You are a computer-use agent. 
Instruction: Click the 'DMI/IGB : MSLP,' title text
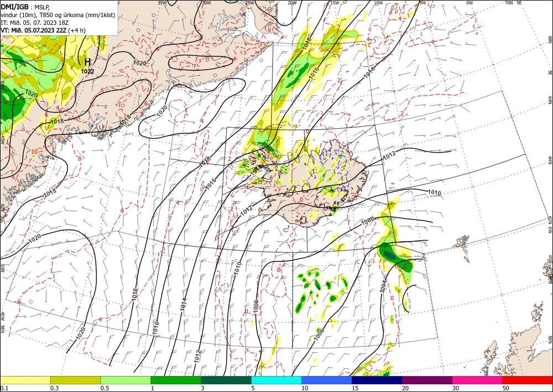[26, 7]
